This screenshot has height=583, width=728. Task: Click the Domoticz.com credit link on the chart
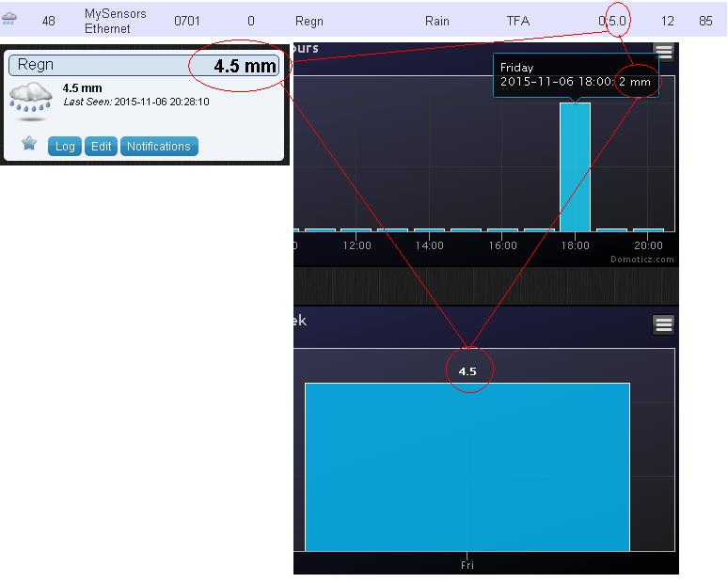click(x=642, y=259)
